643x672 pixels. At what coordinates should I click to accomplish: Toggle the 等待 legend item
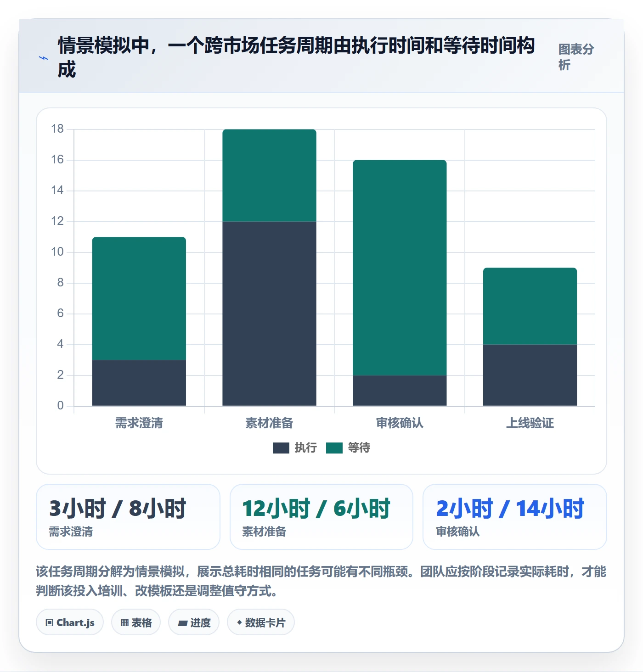pos(348,448)
